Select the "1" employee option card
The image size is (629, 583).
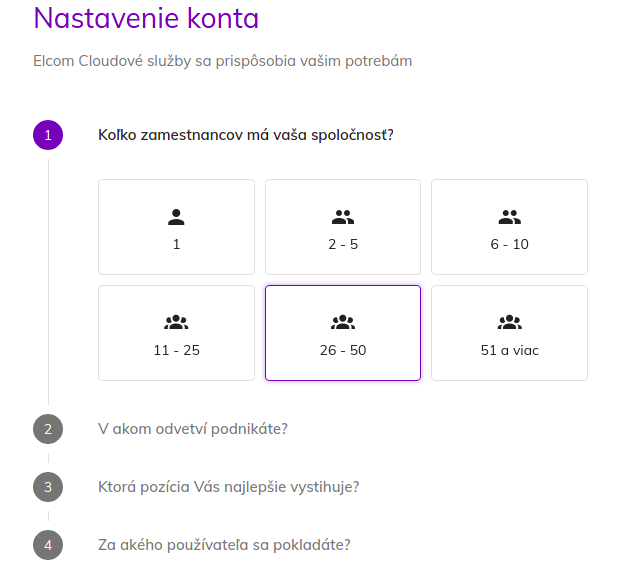177,227
